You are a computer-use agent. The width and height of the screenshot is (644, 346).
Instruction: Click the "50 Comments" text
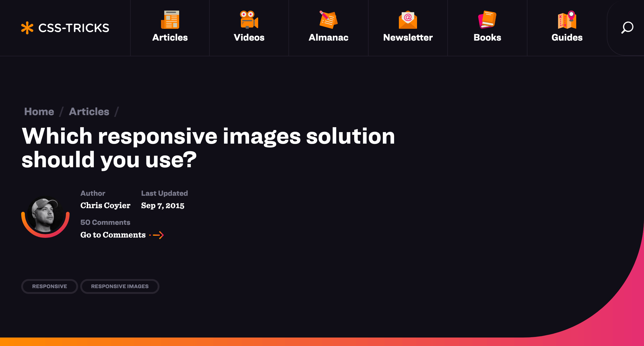click(x=105, y=222)
